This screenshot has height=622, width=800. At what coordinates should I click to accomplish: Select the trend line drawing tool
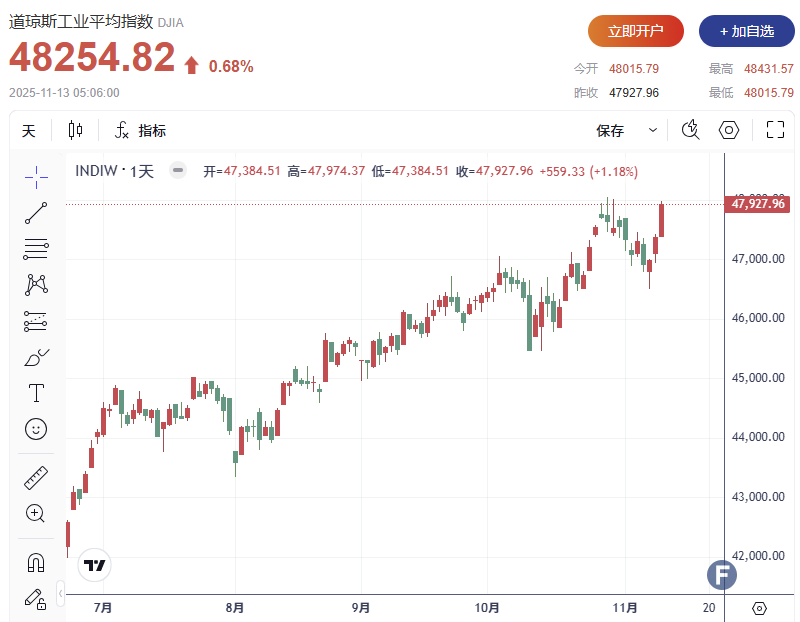click(x=36, y=212)
